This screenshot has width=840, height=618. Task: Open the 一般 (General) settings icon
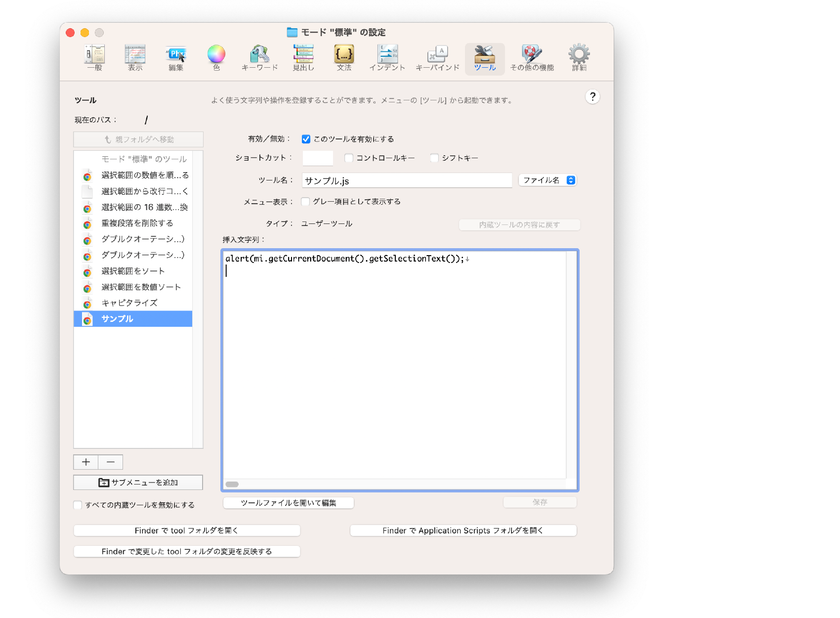94,54
